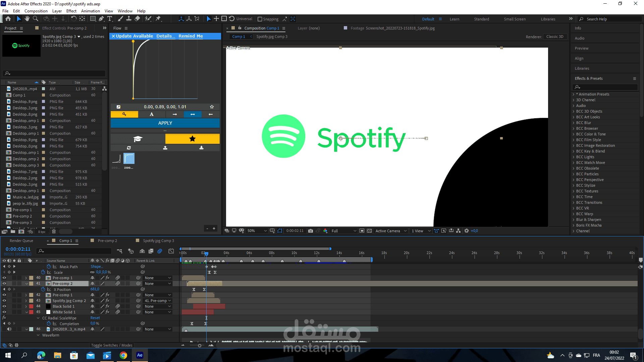
Task: Switch to the Pre-comp 2 timeline tab
Action: (107, 241)
